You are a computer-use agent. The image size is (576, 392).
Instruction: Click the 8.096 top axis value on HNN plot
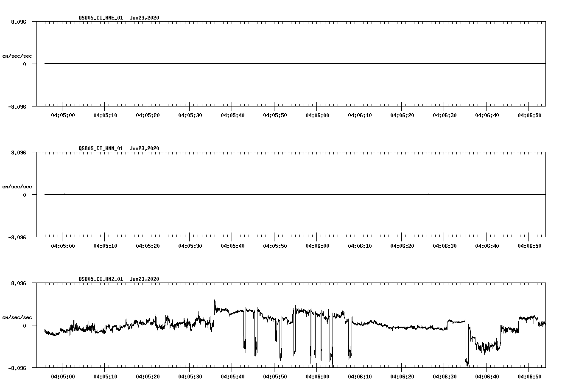coord(18,152)
